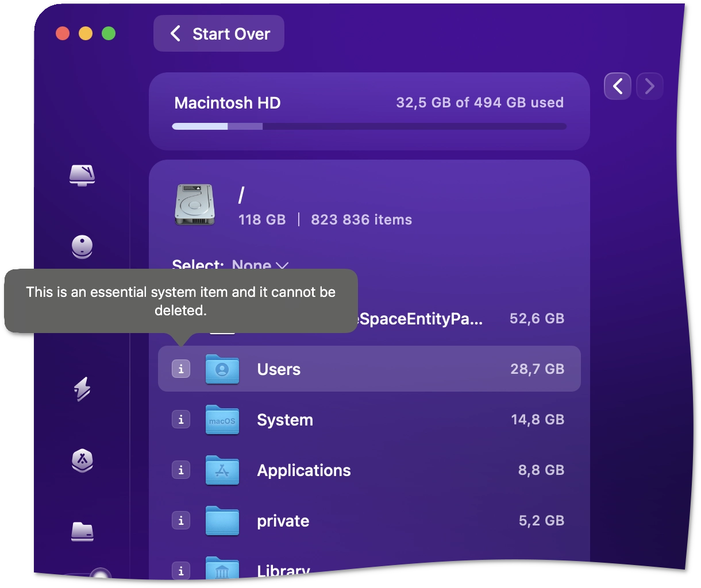Click the info icon beside System
Screen dimensions: 701x588
click(181, 419)
